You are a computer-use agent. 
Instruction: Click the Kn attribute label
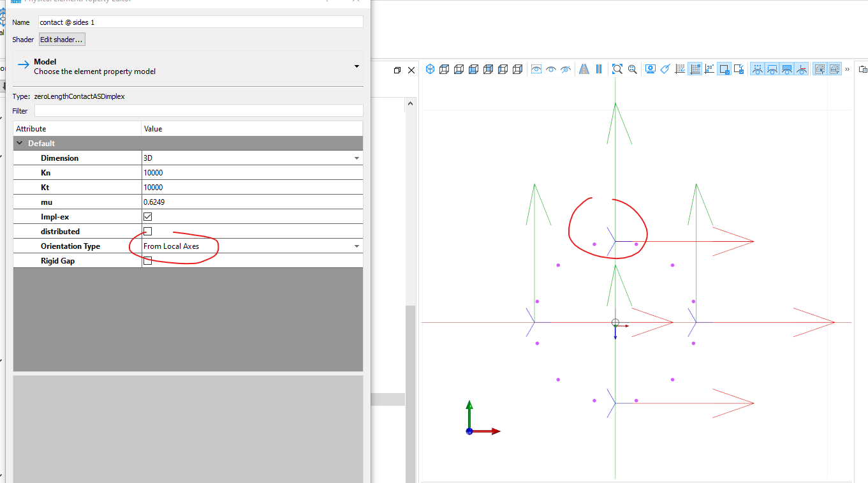pos(45,173)
